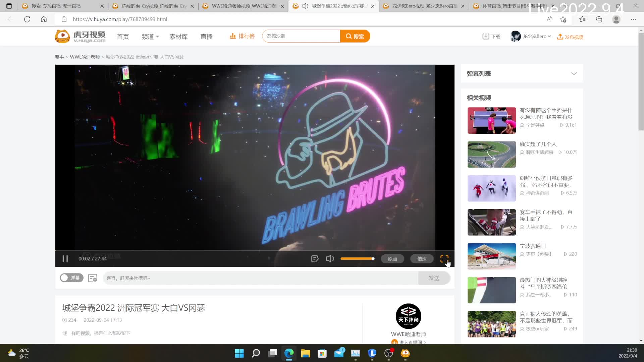Open the danmaku list icon in player

point(315,259)
